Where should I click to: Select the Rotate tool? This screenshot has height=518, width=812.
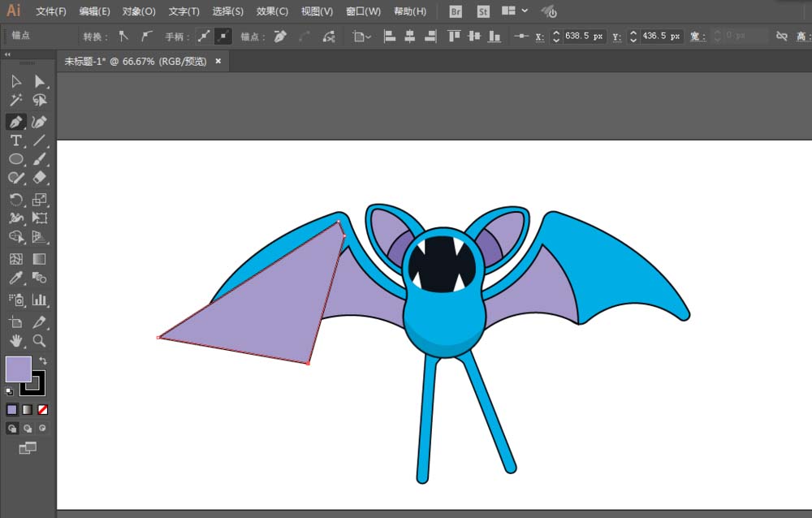16,200
